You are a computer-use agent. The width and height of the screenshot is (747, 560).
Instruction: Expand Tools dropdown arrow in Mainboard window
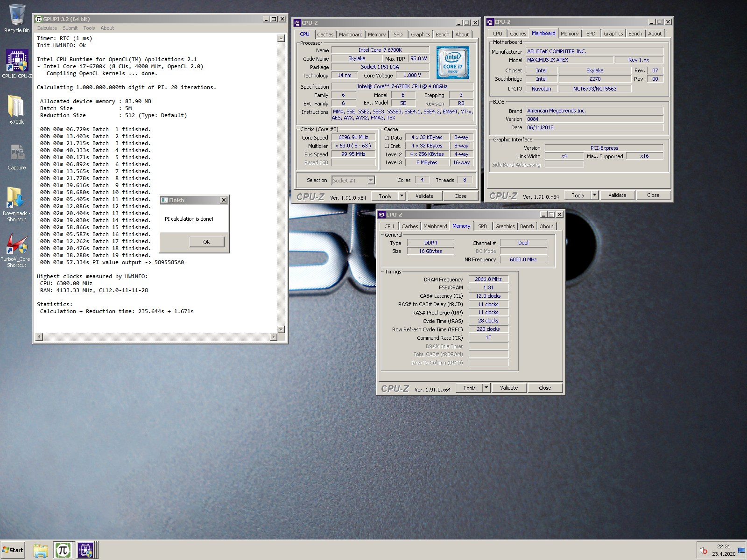coord(595,195)
